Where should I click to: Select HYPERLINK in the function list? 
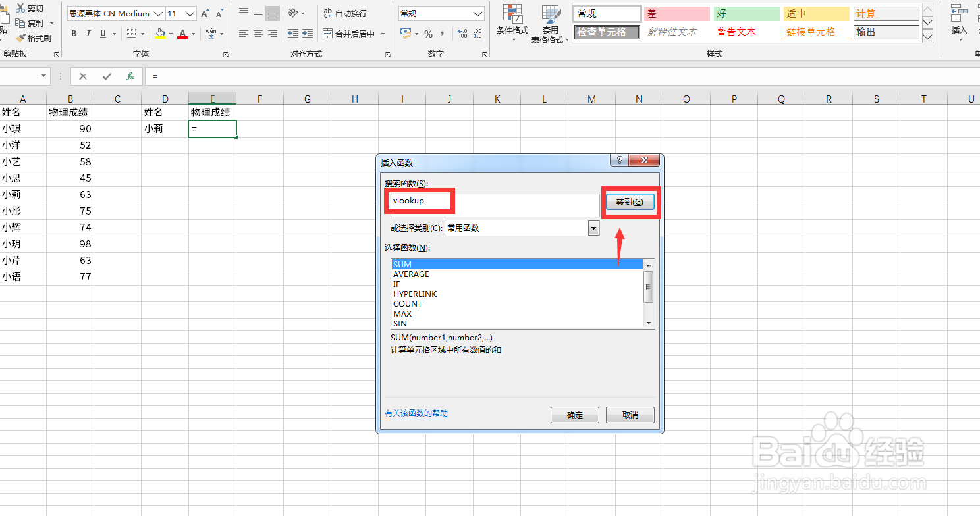(x=517, y=294)
